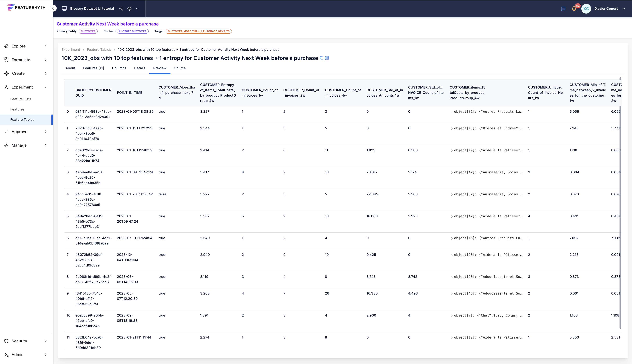Click the IN-STORE CUSTOMER context tag
The image size is (632, 364).
pyautogui.click(x=133, y=31)
